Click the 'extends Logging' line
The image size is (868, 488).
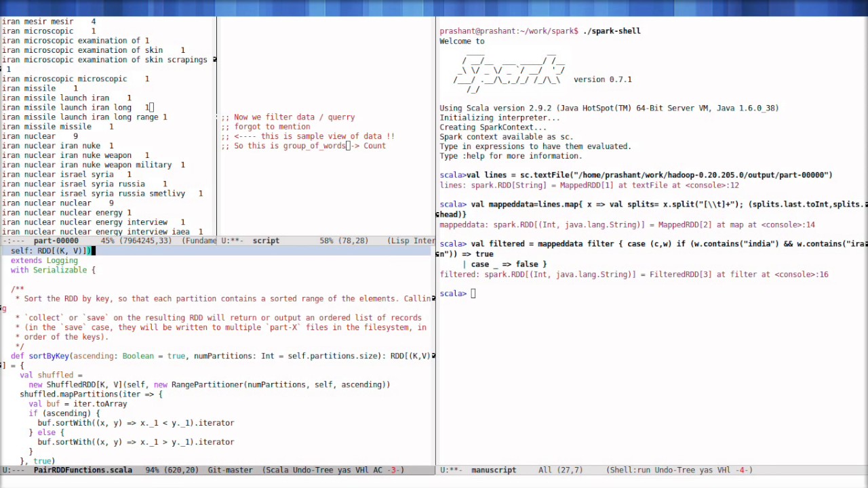point(44,260)
